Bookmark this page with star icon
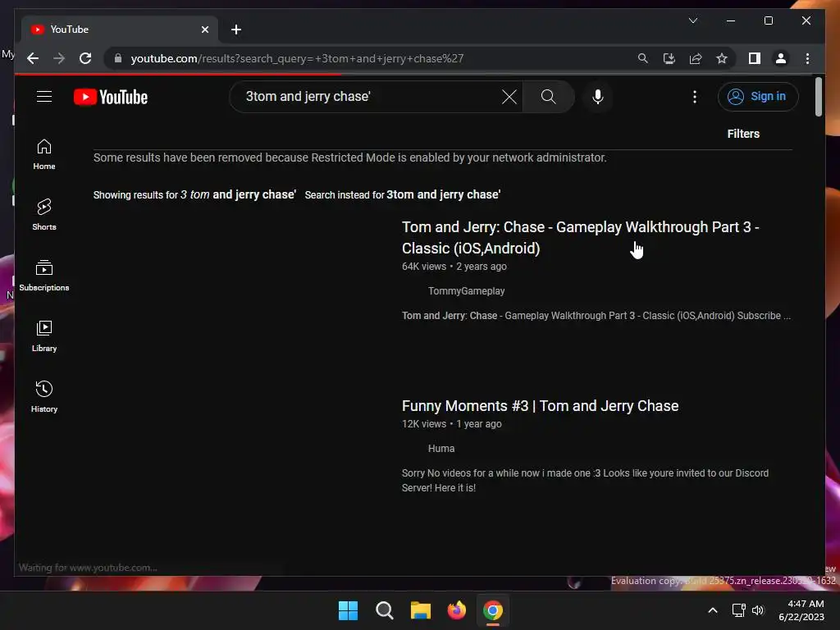The width and height of the screenshot is (840, 630). coord(722,58)
